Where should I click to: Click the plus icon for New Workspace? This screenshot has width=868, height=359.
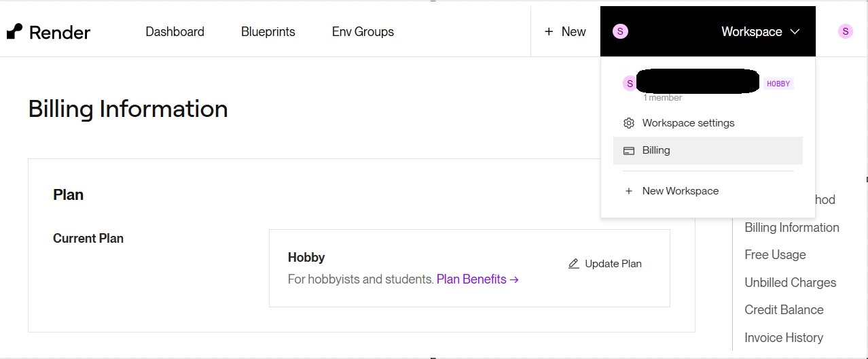629,191
